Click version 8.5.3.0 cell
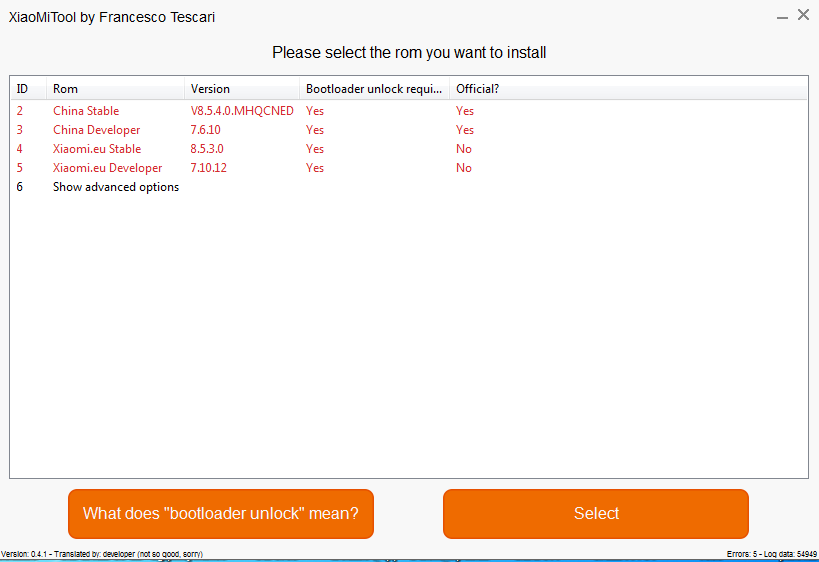The image size is (819, 562). coord(207,149)
